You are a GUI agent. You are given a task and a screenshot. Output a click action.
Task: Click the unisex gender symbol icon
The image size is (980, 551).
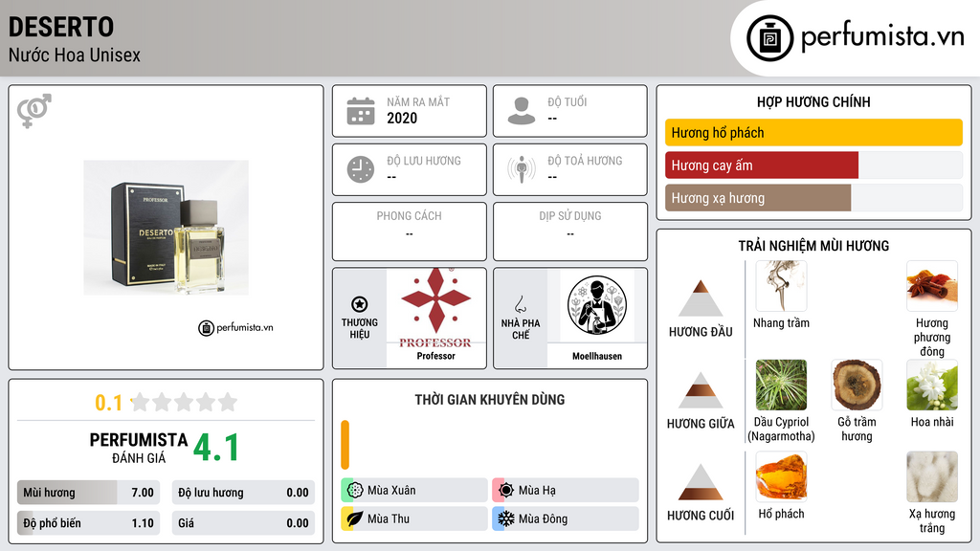coord(34,111)
